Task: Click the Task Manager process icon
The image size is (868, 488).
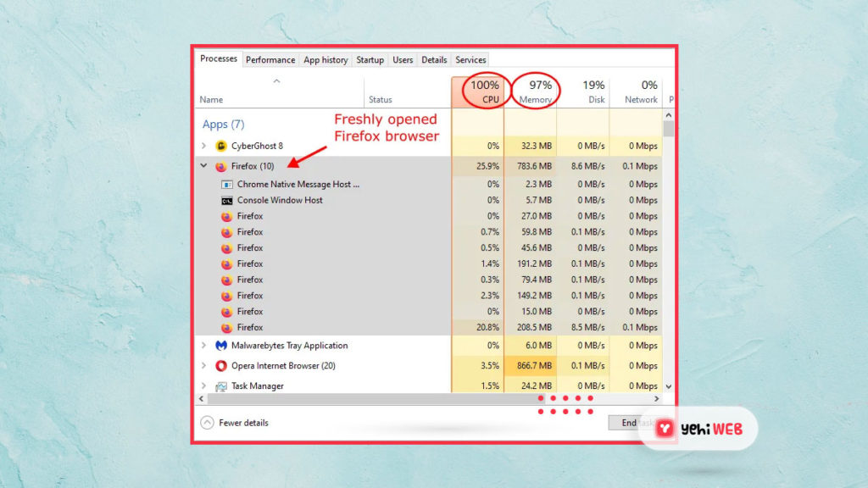Action: [x=221, y=386]
